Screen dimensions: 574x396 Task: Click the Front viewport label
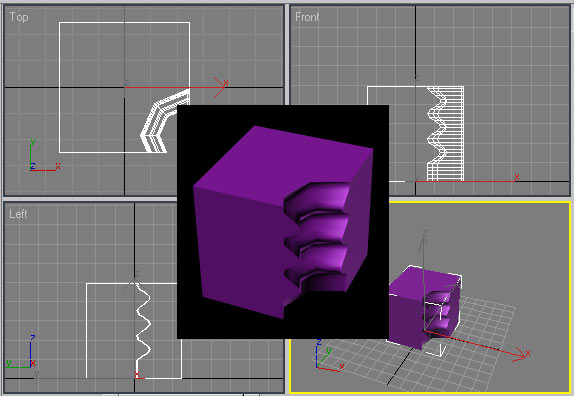307,17
